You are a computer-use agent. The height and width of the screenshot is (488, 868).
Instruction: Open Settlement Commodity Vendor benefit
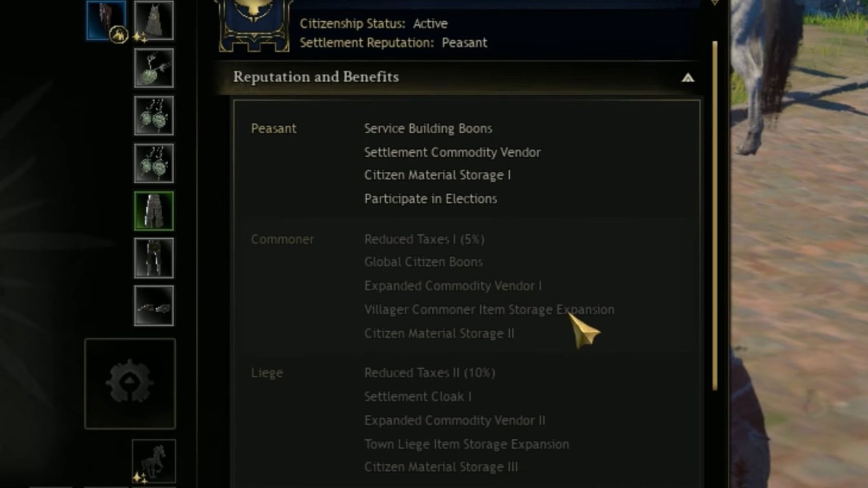(452, 152)
